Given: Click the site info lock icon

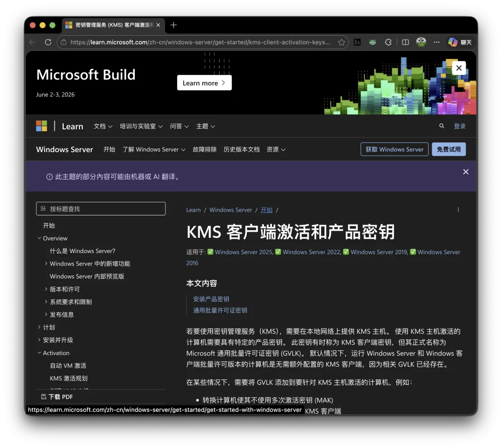Looking at the screenshot, I should (64, 42).
